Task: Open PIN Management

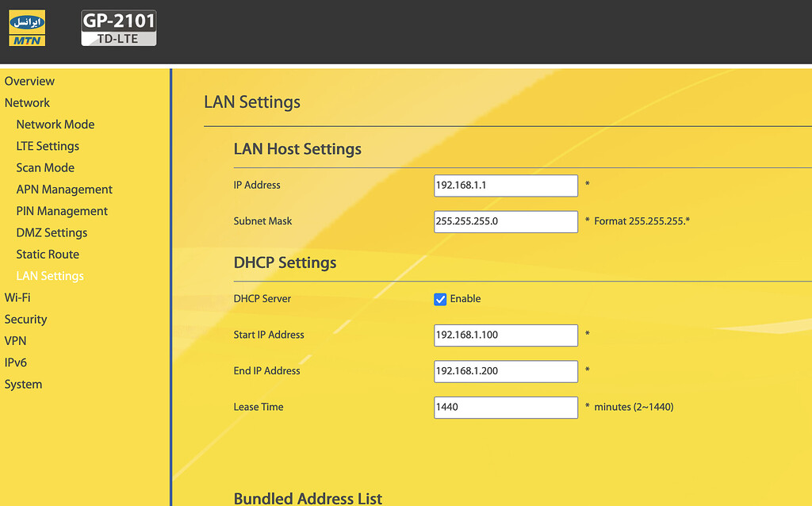Action: click(62, 211)
